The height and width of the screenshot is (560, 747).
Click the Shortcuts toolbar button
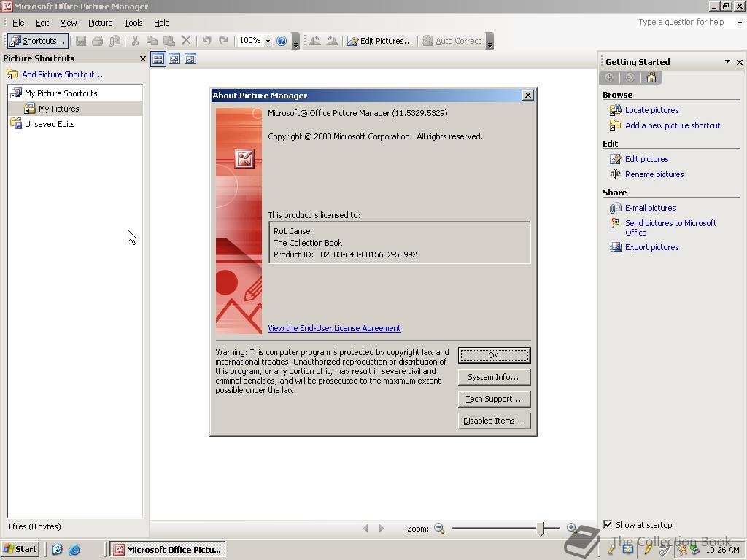38,41
